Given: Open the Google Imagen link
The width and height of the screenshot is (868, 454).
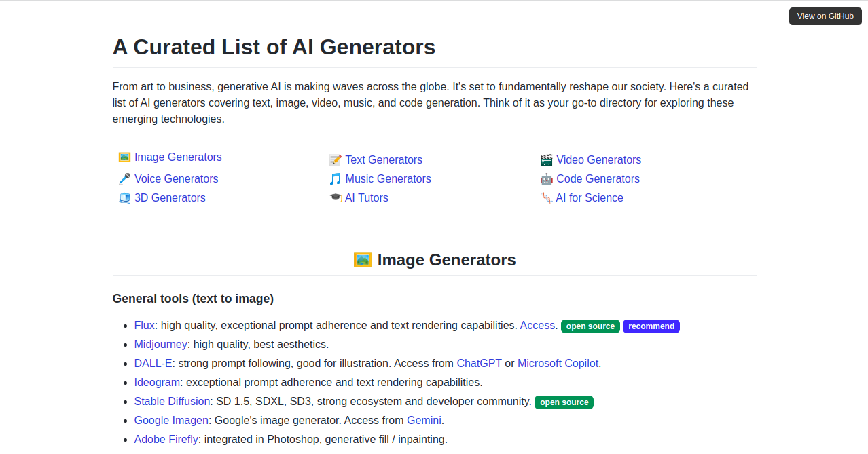Looking at the screenshot, I should [x=171, y=421].
